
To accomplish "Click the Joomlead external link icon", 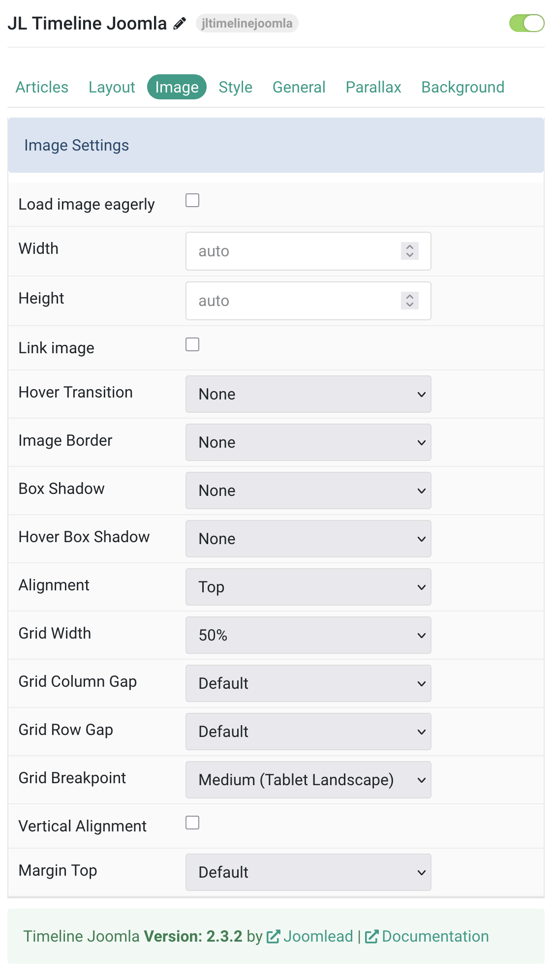I will click(x=273, y=936).
